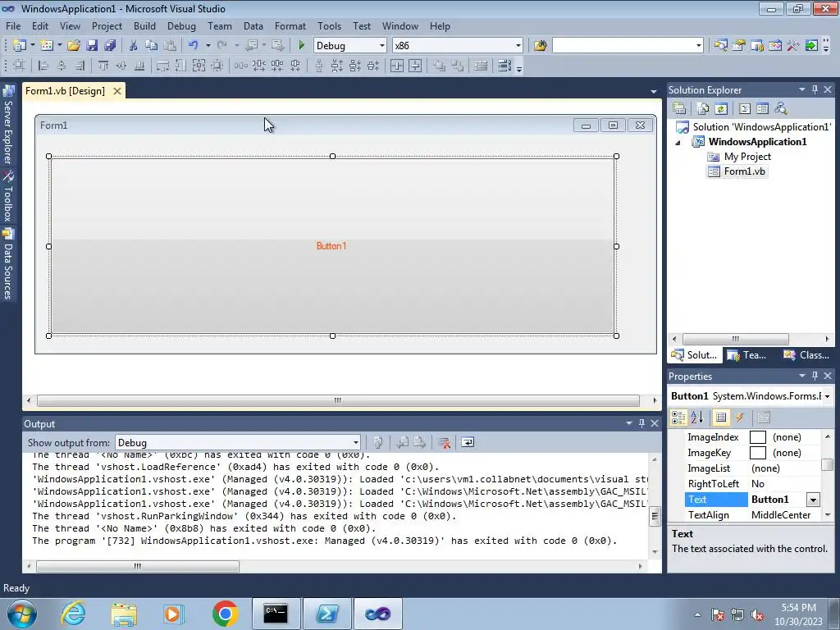Click the Undo arrow icon

(194, 46)
